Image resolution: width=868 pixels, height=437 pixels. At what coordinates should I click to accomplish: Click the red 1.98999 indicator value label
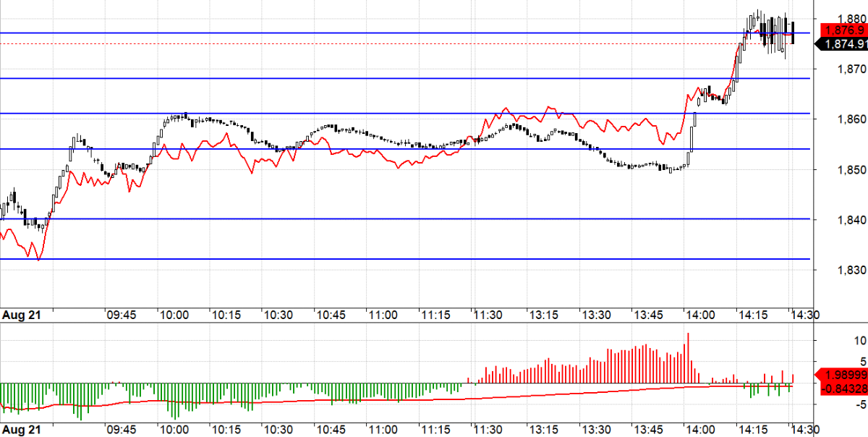click(x=843, y=375)
